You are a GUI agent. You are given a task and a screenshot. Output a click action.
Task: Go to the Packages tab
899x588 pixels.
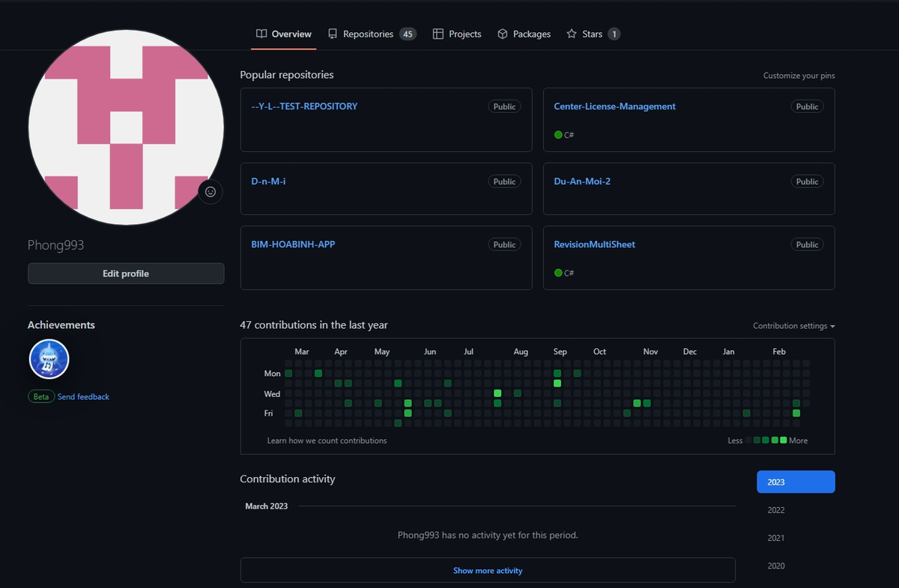tap(524, 34)
